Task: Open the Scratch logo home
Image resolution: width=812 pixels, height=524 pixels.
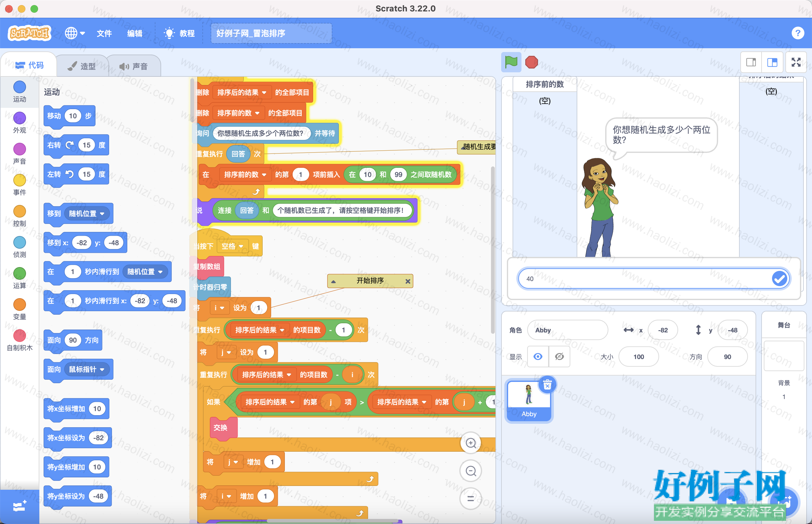Action: coord(29,33)
